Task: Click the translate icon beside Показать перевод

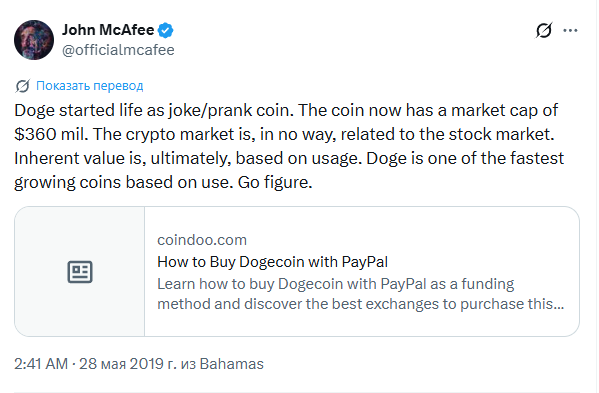Action: click(x=23, y=86)
